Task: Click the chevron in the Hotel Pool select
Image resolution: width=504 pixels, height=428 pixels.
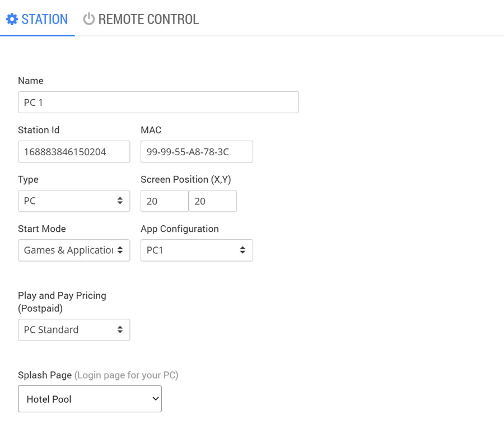Action: point(155,399)
